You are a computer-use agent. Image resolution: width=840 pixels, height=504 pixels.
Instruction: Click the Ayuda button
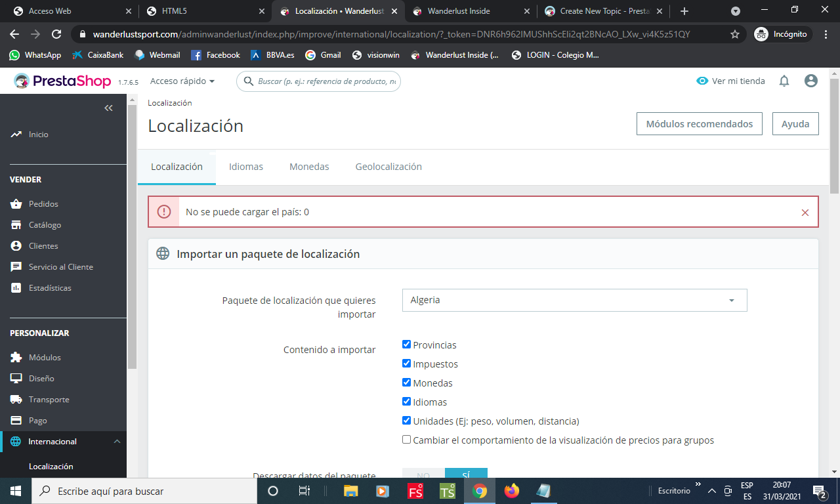(795, 123)
